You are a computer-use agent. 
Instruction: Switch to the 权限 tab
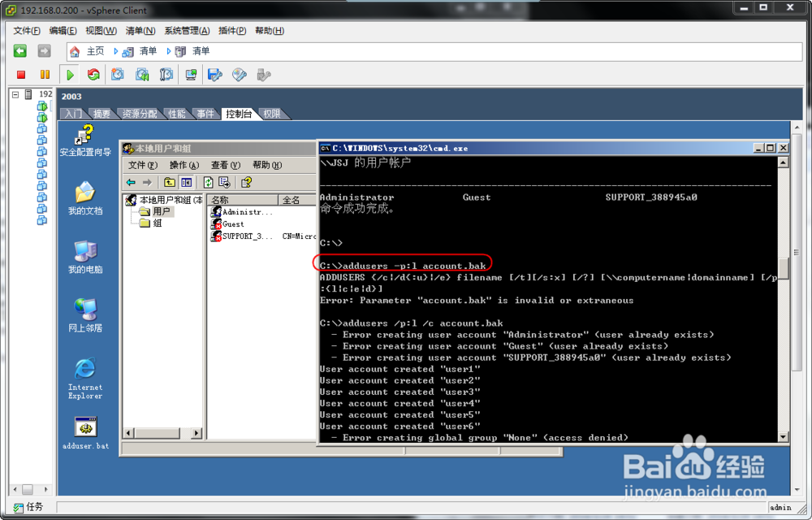tap(272, 114)
